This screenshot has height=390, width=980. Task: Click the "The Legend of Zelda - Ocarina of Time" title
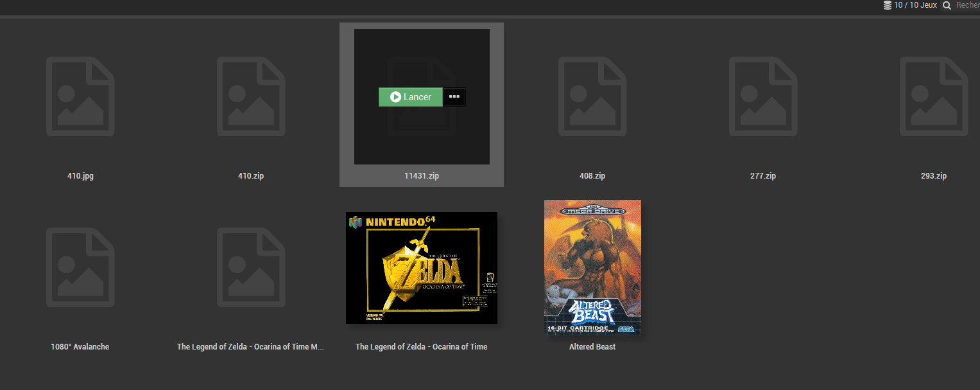click(422, 347)
